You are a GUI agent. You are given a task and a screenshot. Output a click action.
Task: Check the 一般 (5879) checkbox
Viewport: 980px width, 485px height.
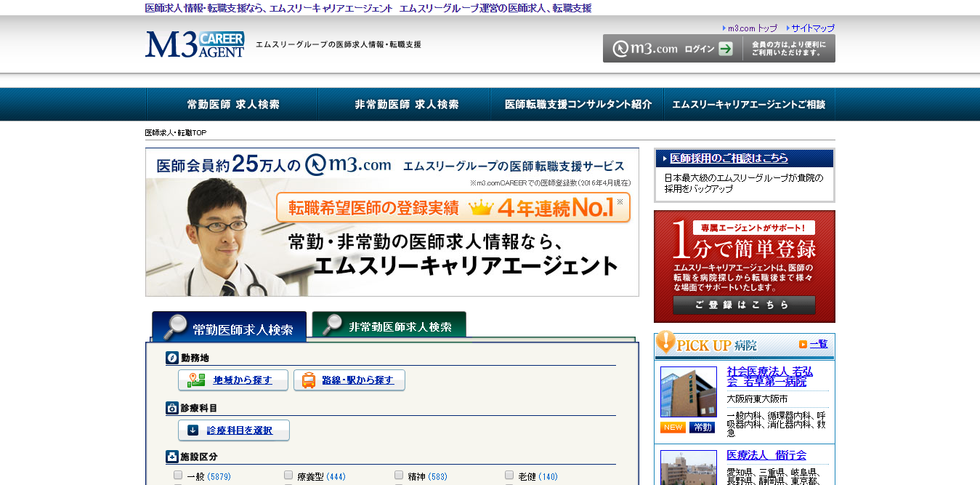pyautogui.click(x=178, y=476)
